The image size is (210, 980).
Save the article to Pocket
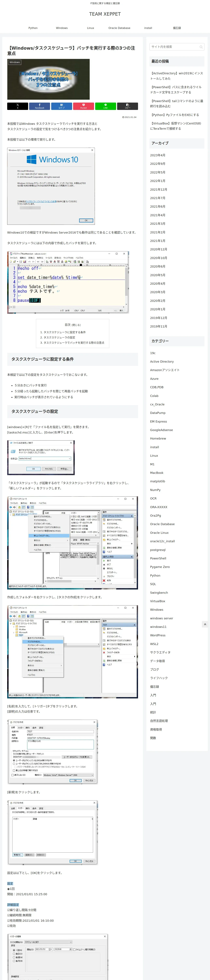[83, 106]
